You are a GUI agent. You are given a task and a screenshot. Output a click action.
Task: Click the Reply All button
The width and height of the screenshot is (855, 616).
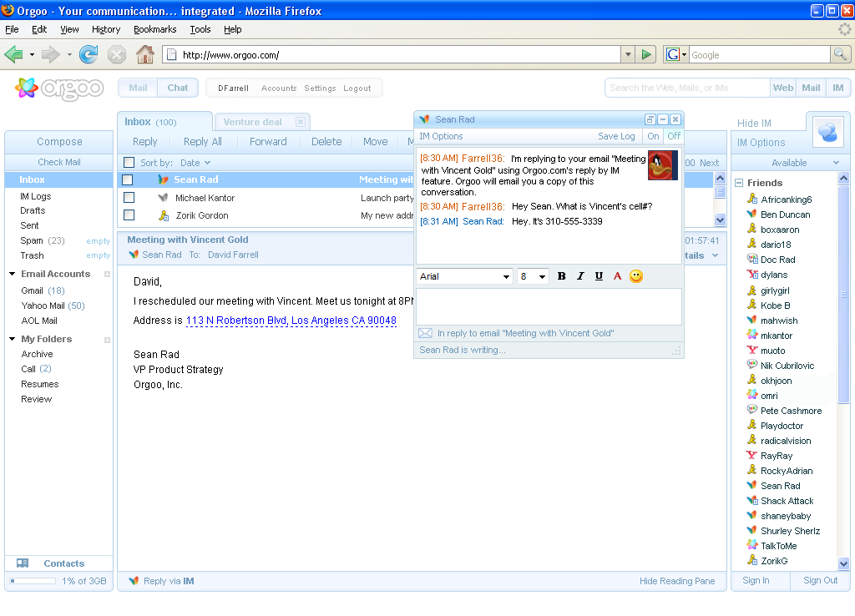pos(203,142)
